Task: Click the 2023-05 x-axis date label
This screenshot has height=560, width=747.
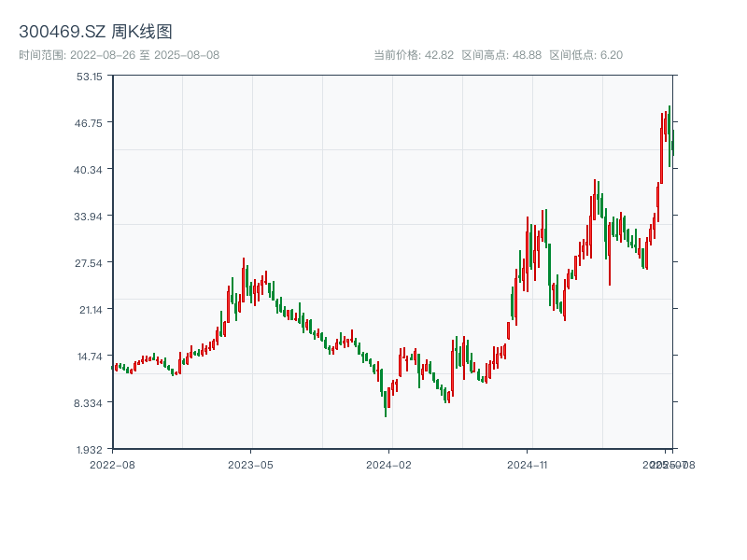Action: [250, 464]
